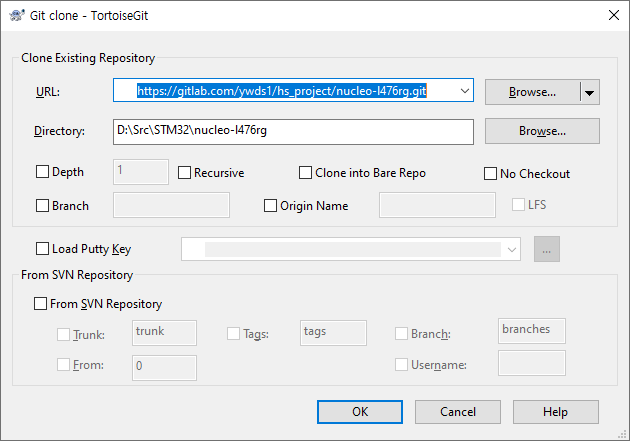Click the SVN trunk text field

click(164, 333)
